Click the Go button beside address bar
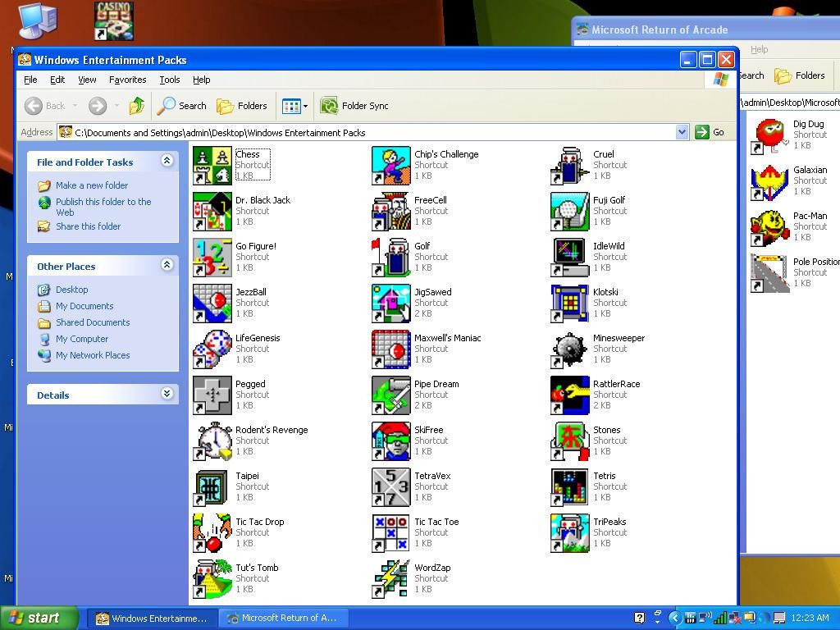840x630 pixels. pos(710,132)
